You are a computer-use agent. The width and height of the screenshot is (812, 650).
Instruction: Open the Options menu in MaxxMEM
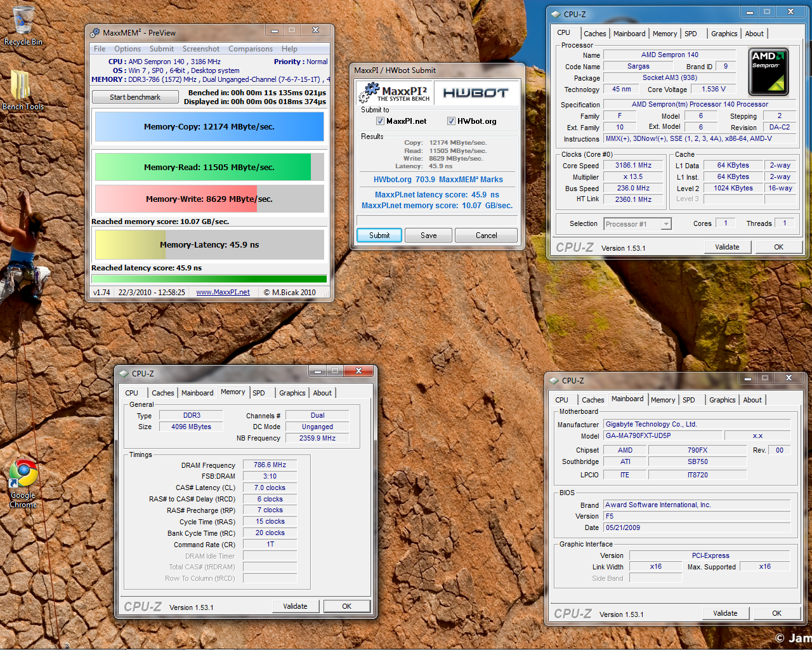click(x=128, y=49)
